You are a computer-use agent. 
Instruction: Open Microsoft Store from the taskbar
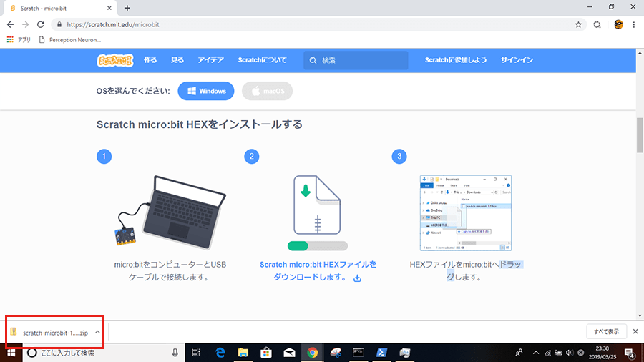click(266, 353)
